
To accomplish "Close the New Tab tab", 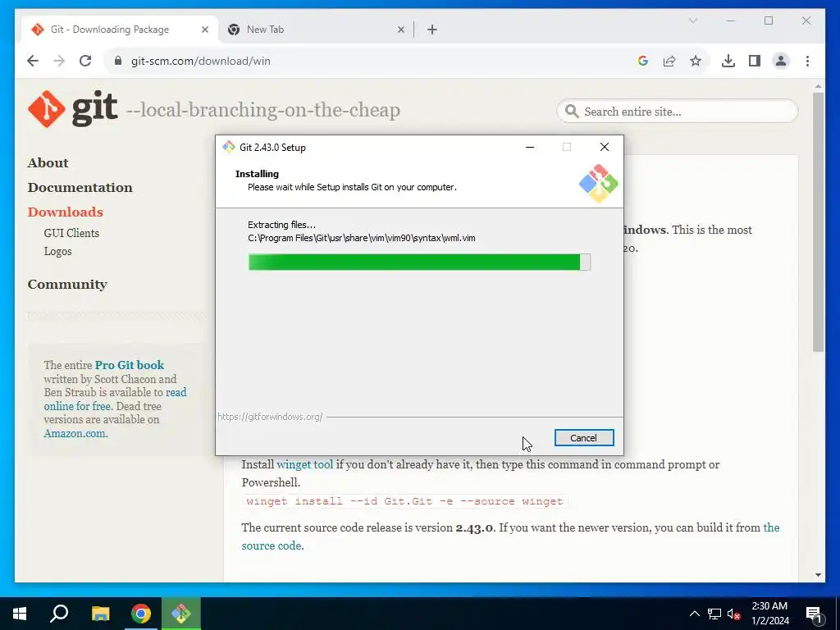I will pos(400,30).
